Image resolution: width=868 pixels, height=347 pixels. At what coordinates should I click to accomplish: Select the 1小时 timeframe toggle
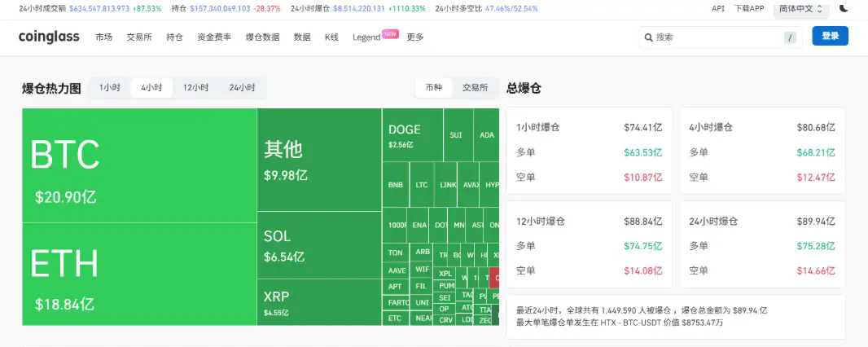click(x=110, y=88)
